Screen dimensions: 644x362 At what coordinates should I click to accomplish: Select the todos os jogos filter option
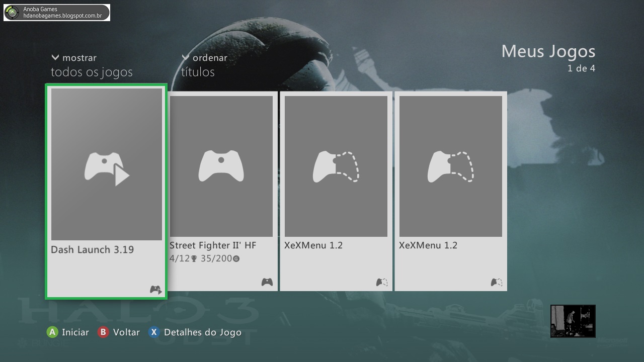tap(92, 72)
